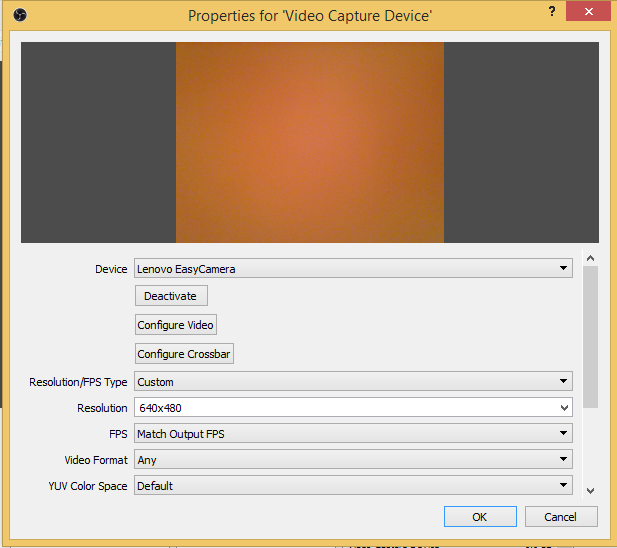Viewport: 617px width, 548px height.
Task: Click the scrollbar down arrow
Action: coord(590,490)
